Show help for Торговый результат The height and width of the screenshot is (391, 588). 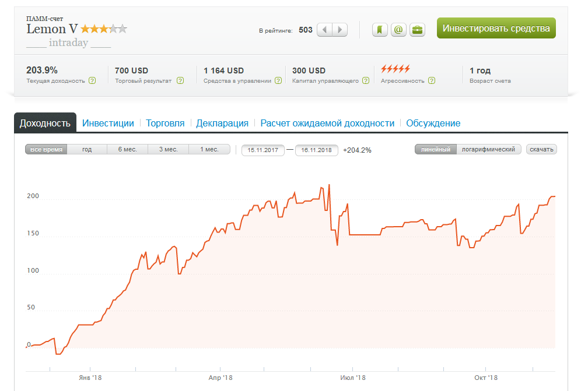(180, 80)
